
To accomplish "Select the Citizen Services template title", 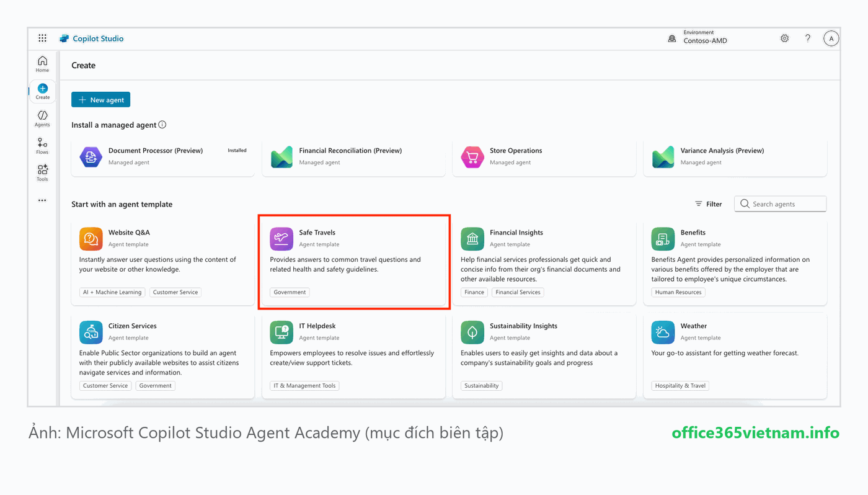I will [x=133, y=326].
